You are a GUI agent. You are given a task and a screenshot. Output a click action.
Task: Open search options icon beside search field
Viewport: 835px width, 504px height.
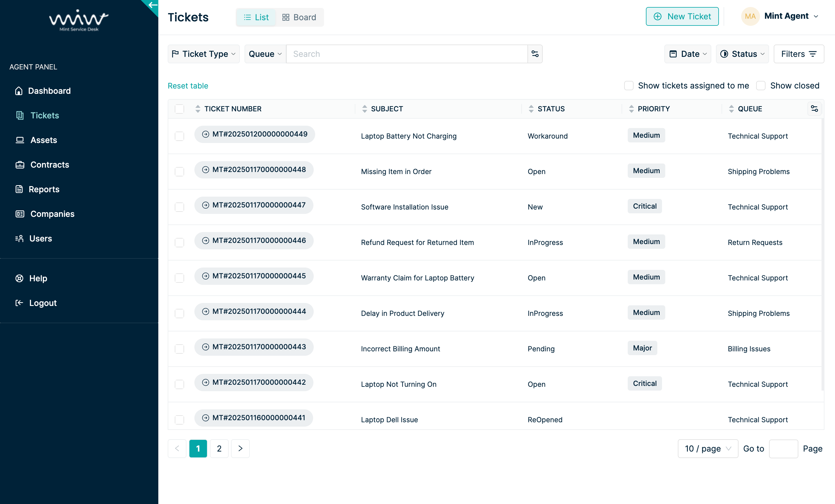coord(535,54)
